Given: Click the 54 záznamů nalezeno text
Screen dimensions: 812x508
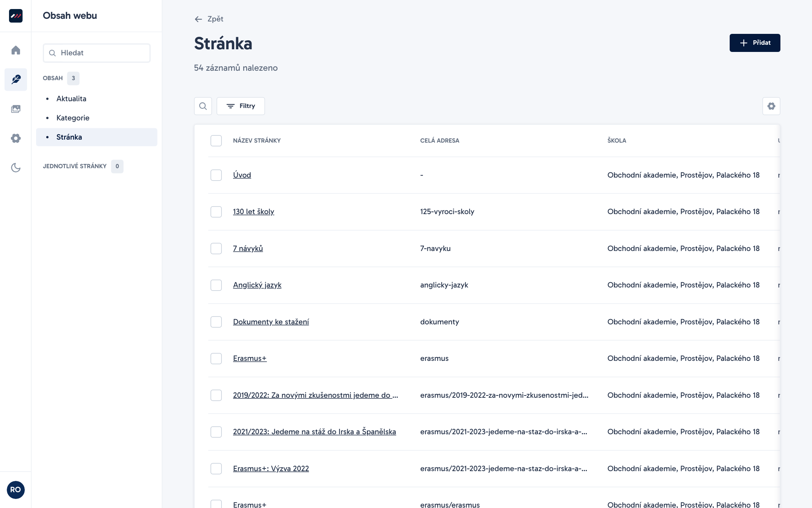Looking at the screenshot, I should (x=236, y=68).
